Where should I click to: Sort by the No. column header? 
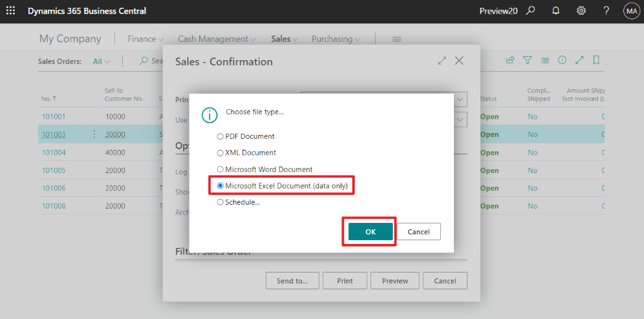(49, 98)
